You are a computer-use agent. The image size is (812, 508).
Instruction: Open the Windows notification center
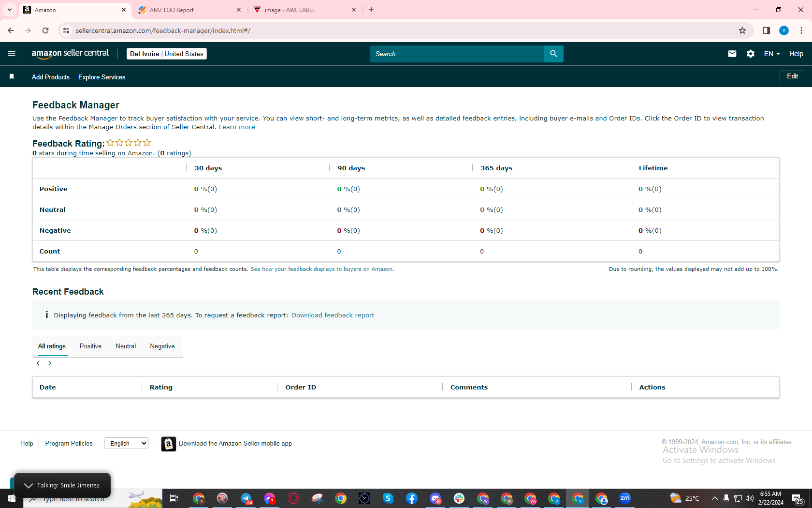(798, 498)
